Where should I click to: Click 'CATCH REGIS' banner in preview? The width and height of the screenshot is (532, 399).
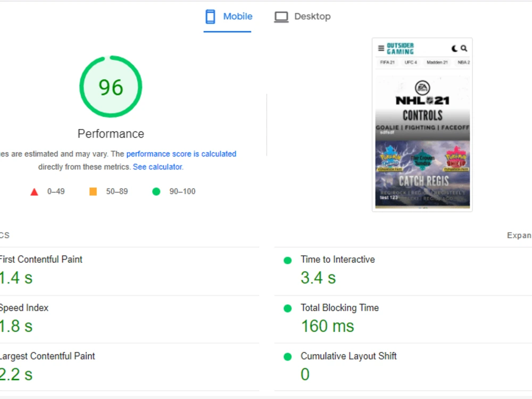422,174
